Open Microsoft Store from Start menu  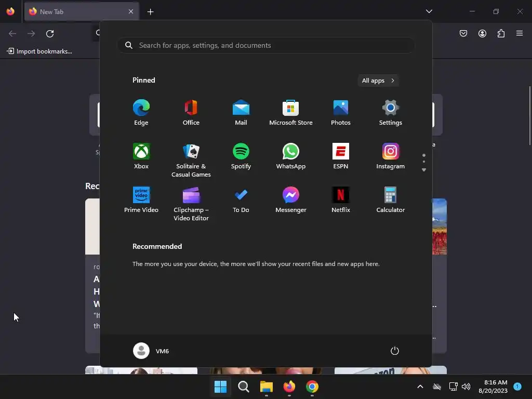tap(291, 113)
